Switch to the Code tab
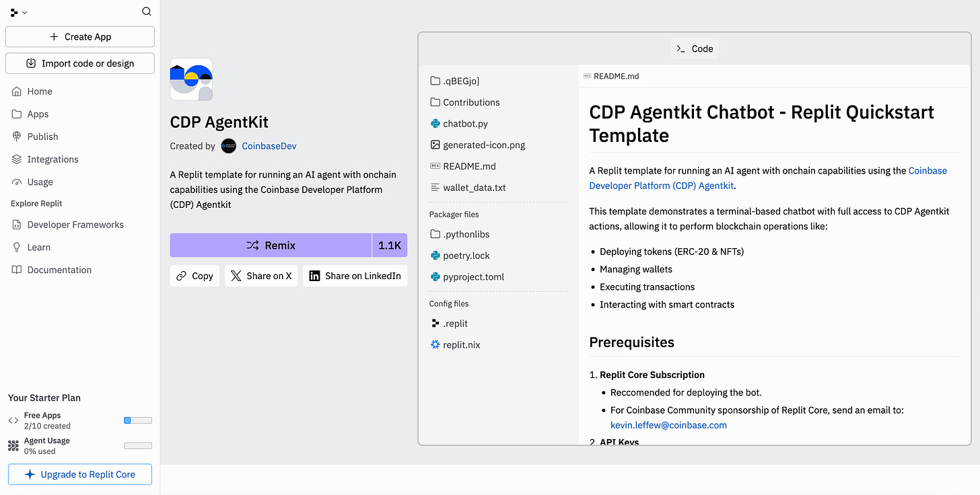Screen dimensions: 980x495 coord(695,48)
